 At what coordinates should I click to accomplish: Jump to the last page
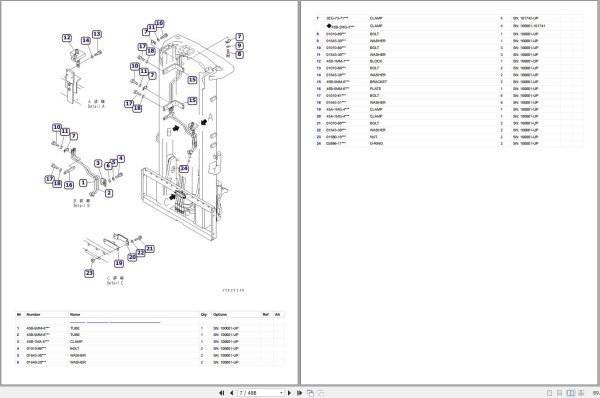pos(299,393)
